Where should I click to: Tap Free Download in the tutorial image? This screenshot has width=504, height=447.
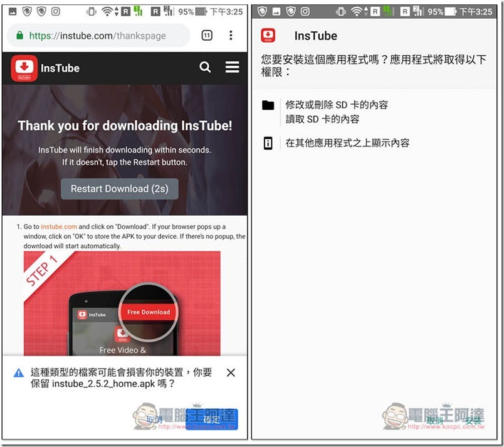tap(149, 312)
